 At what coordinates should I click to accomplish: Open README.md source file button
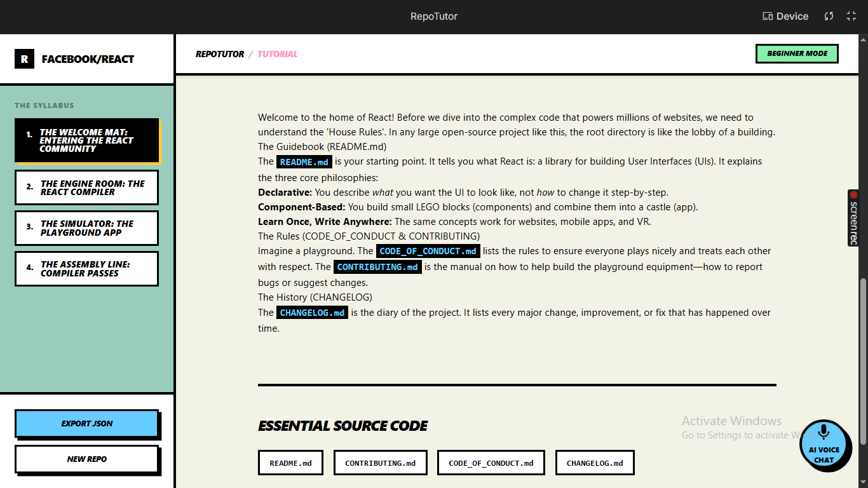point(290,463)
